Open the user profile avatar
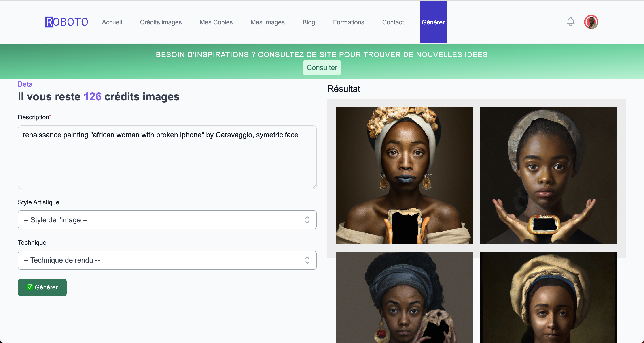 coord(591,22)
